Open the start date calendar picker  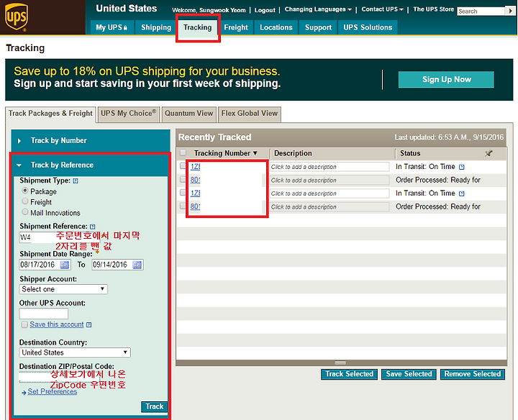[x=65, y=265]
